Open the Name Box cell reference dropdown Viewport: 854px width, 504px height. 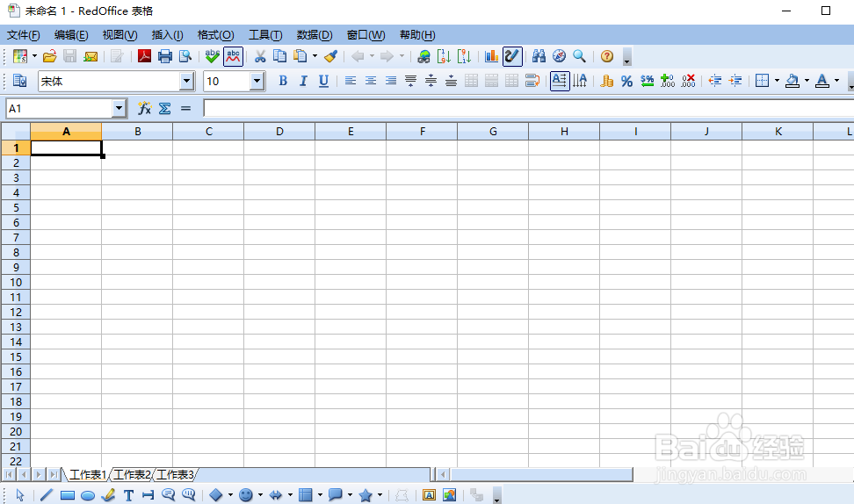pos(119,108)
